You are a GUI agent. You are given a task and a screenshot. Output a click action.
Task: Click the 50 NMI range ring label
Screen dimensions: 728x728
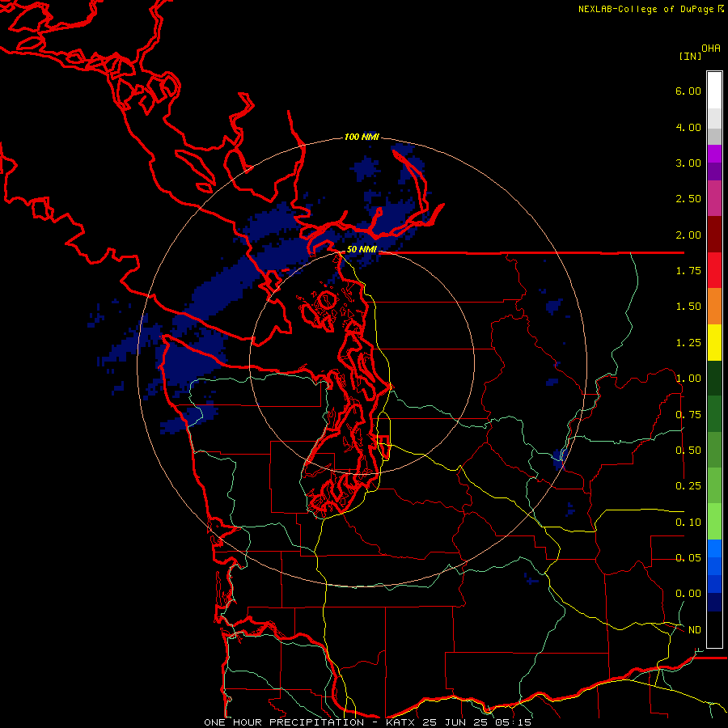click(x=362, y=249)
